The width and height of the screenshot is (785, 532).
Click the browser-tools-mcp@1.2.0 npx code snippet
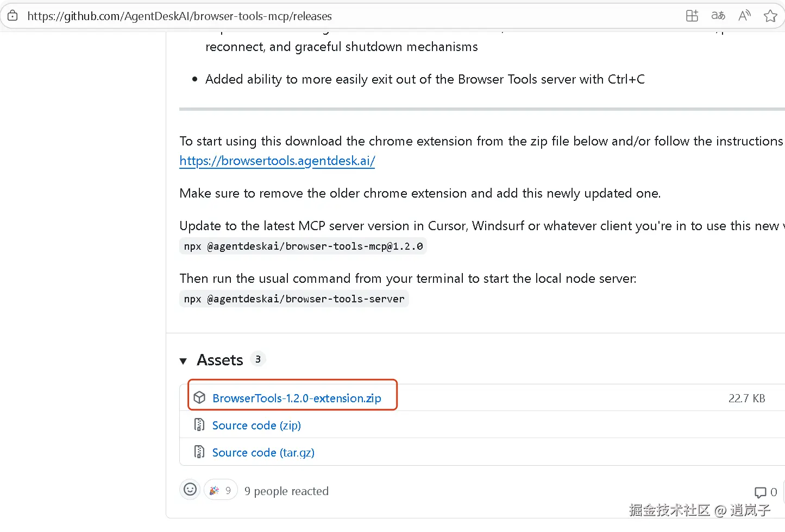303,246
